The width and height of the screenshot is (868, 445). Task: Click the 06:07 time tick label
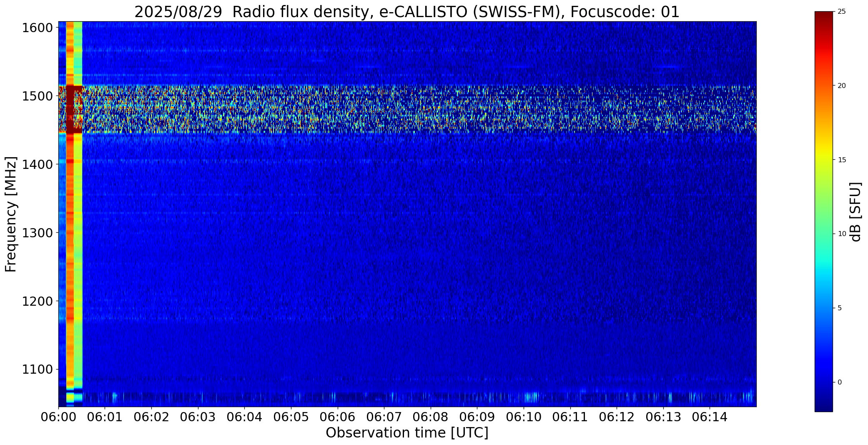pyautogui.click(x=384, y=417)
